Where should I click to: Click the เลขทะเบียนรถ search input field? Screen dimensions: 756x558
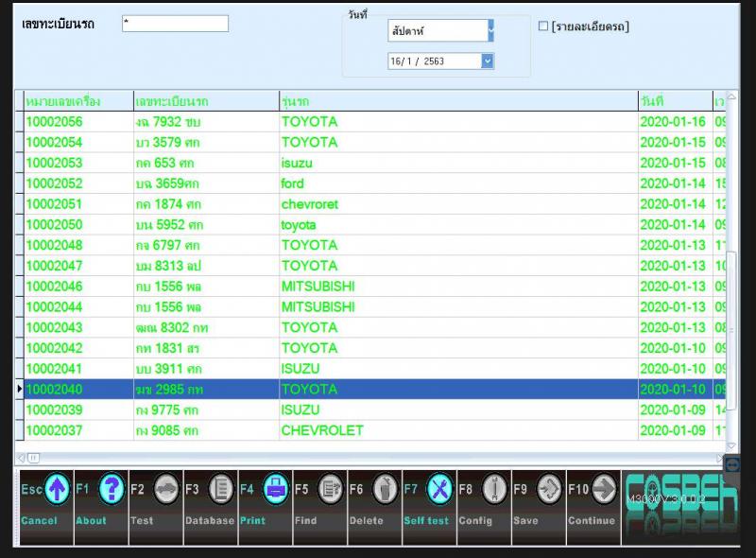175,24
